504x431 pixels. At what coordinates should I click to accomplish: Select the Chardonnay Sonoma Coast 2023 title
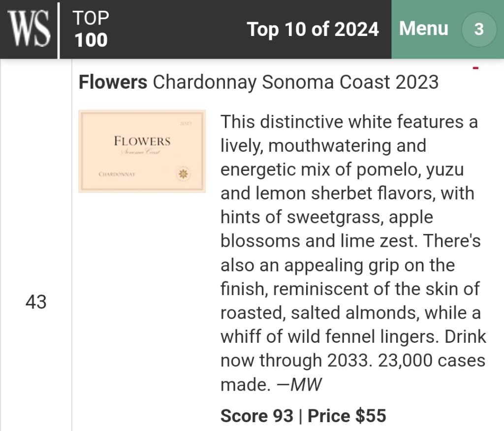(x=295, y=82)
